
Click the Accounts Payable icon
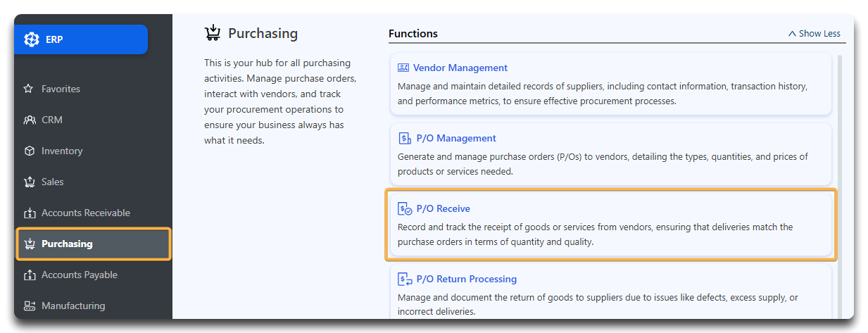click(29, 275)
